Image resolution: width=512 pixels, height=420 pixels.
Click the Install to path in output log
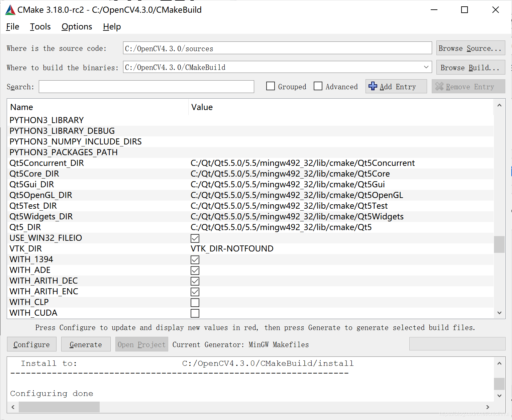[x=268, y=363]
